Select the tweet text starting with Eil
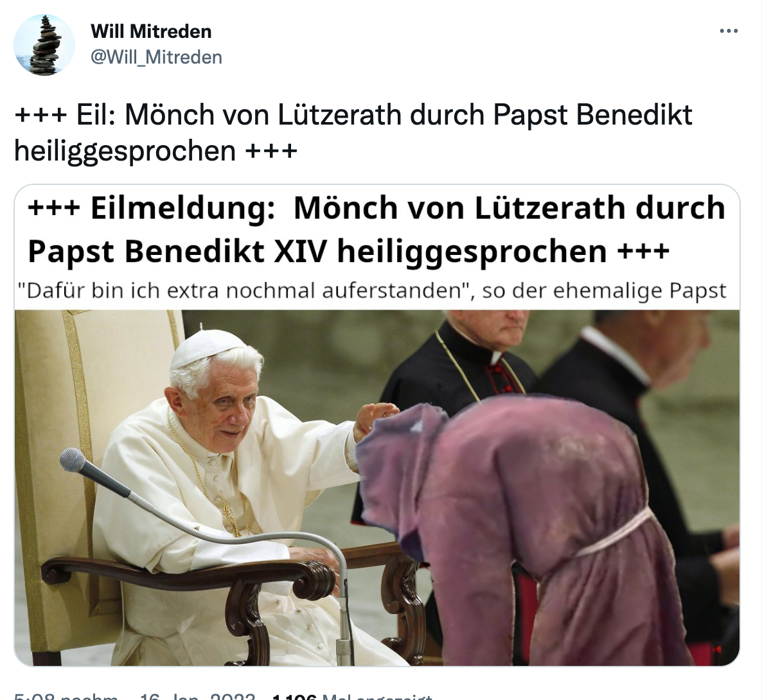Image resolution: width=762 pixels, height=700 pixels. pyautogui.click(x=353, y=133)
